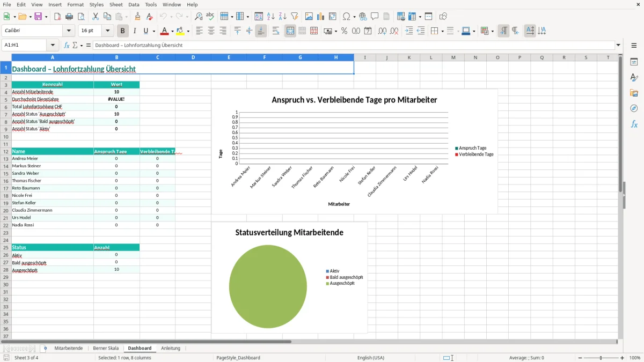The height and width of the screenshot is (362, 644).
Task: Switch to the Mitarbeitende sheet tab
Action: click(x=69, y=348)
